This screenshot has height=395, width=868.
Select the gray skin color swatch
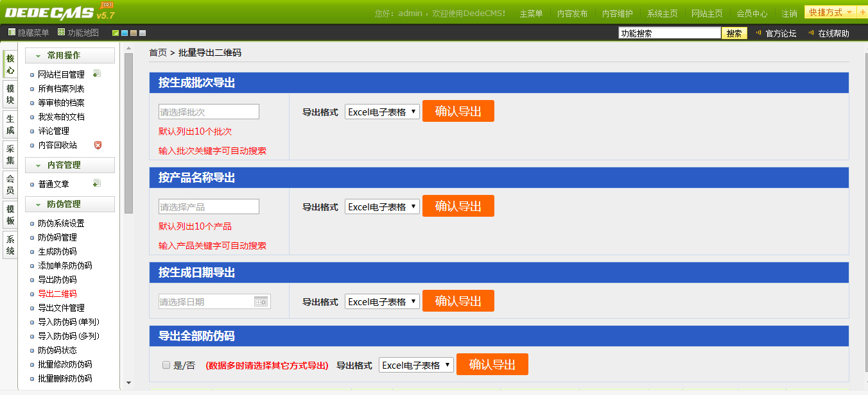(143, 33)
